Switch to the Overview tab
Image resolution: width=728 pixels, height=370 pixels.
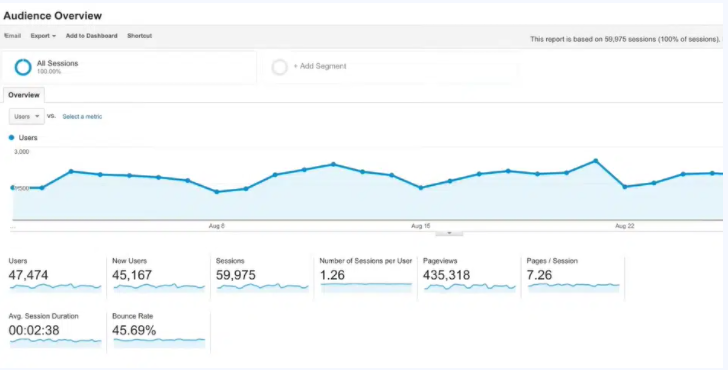(24, 95)
